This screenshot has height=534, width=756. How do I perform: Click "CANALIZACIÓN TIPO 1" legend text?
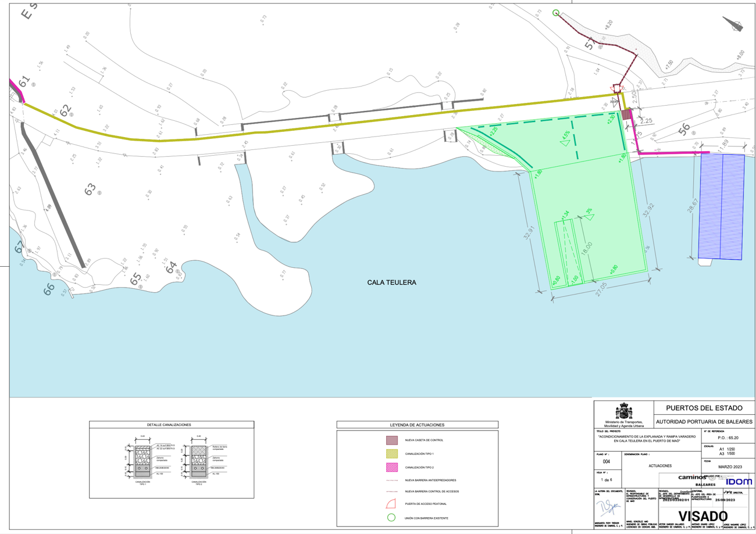point(420,453)
